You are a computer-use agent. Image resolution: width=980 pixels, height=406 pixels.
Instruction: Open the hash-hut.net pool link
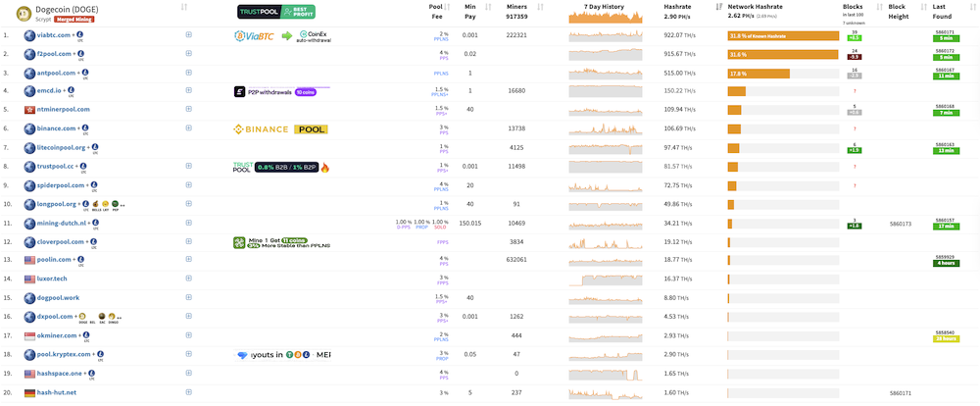58,392
